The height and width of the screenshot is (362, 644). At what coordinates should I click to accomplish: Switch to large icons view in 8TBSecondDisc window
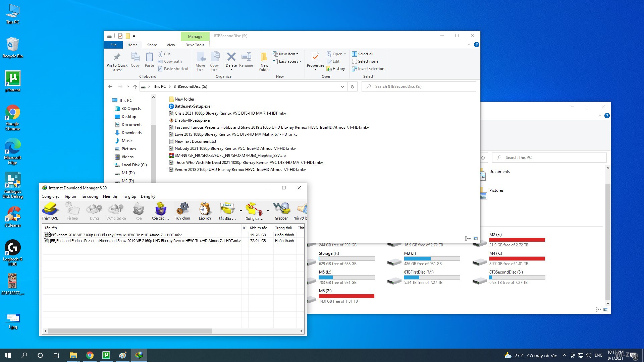475,239
